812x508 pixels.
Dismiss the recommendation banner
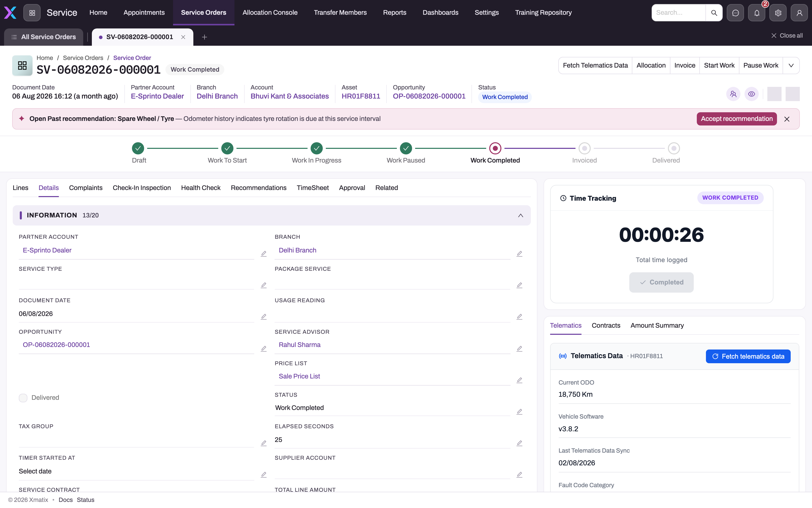(787, 119)
